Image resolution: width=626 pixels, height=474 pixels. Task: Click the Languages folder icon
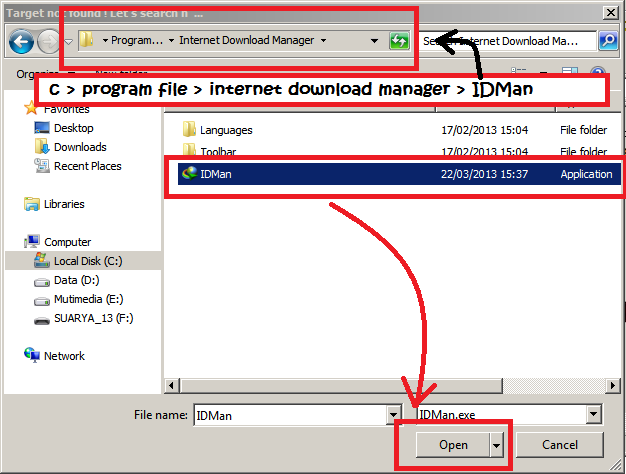189,129
